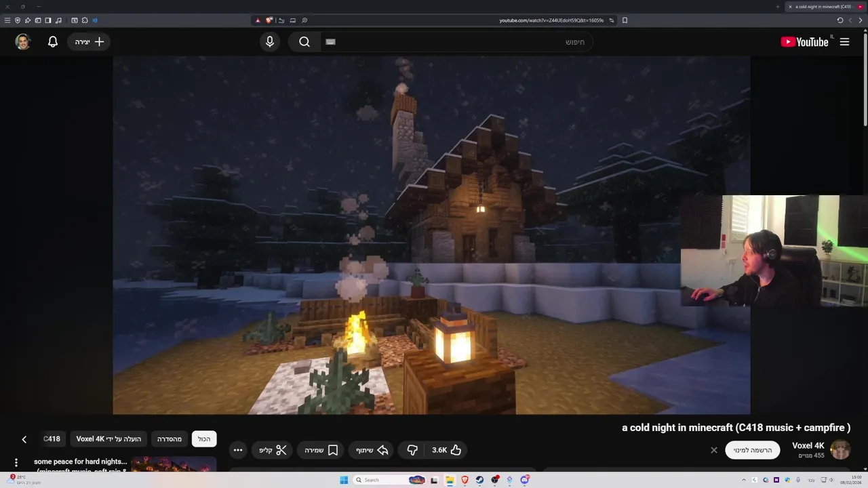Open the music note toolbar icon
This screenshot has width=868, height=488.
pyautogui.click(x=58, y=20)
